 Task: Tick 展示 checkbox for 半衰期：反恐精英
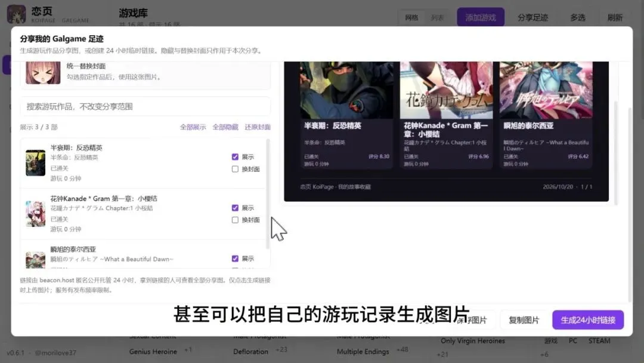235,156
